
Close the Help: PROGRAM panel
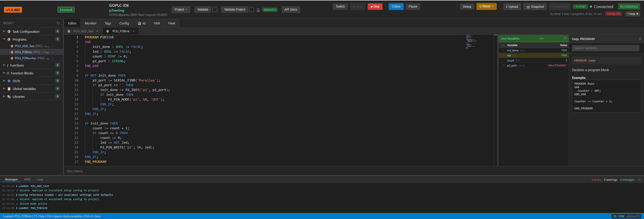[640, 39]
